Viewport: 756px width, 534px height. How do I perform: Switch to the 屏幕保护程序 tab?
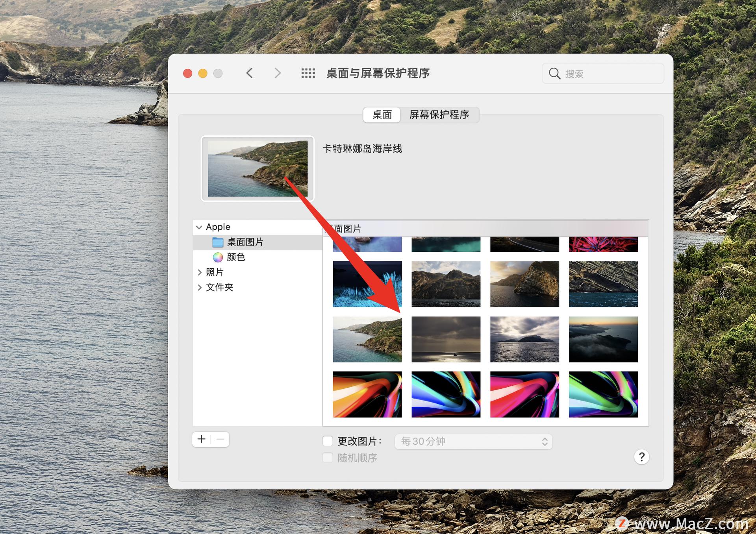(x=439, y=115)
